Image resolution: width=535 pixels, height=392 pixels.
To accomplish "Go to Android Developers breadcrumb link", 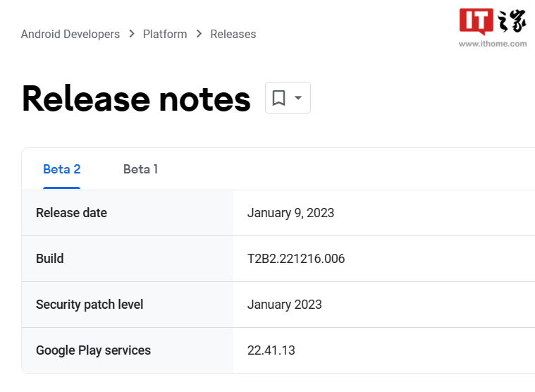I will click(70, 34).
